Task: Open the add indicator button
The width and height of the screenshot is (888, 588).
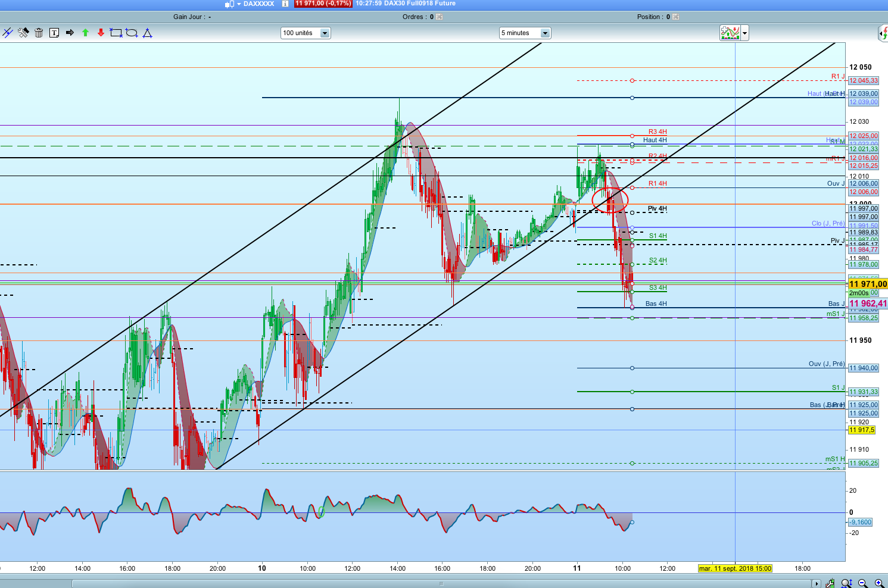Action: click(x=730, y=33)
